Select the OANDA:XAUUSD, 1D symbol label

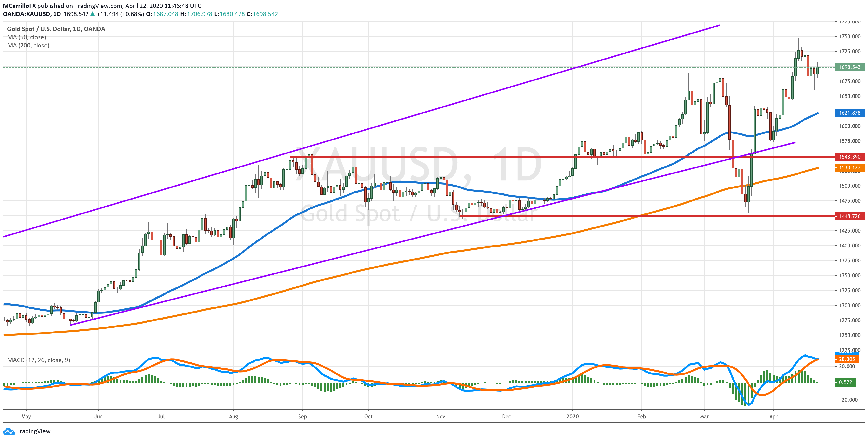tap(32, 14)
